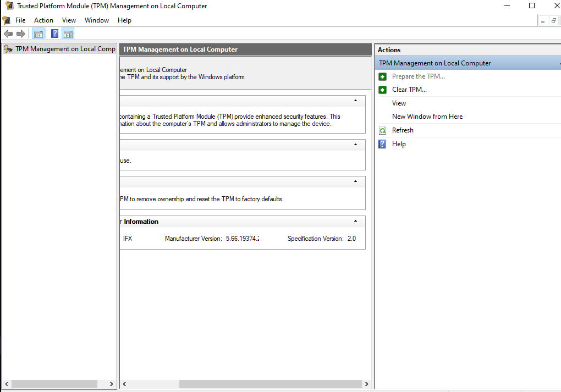Click the MMC icon beside File menu
Screen dimensions: 561x392
pos(7,20)
